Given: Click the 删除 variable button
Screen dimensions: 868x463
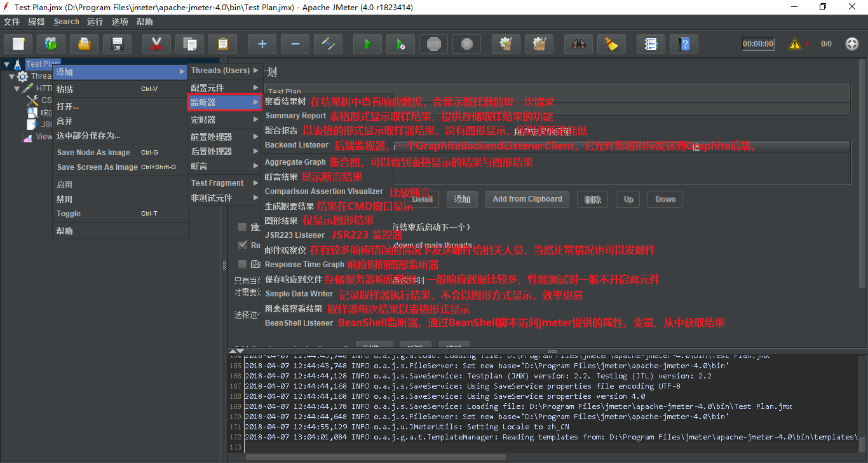Looking at the screenshot, I should (x=593, y=199).
